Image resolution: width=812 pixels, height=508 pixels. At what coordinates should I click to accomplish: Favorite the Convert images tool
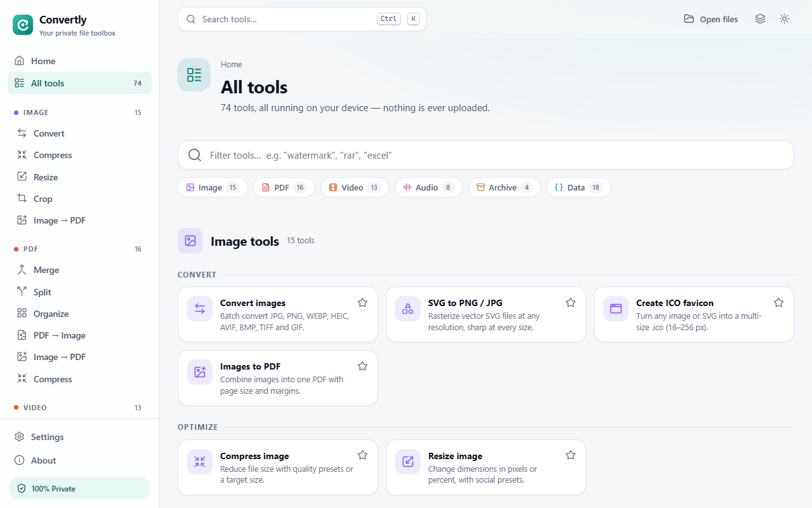coord(362,302)
